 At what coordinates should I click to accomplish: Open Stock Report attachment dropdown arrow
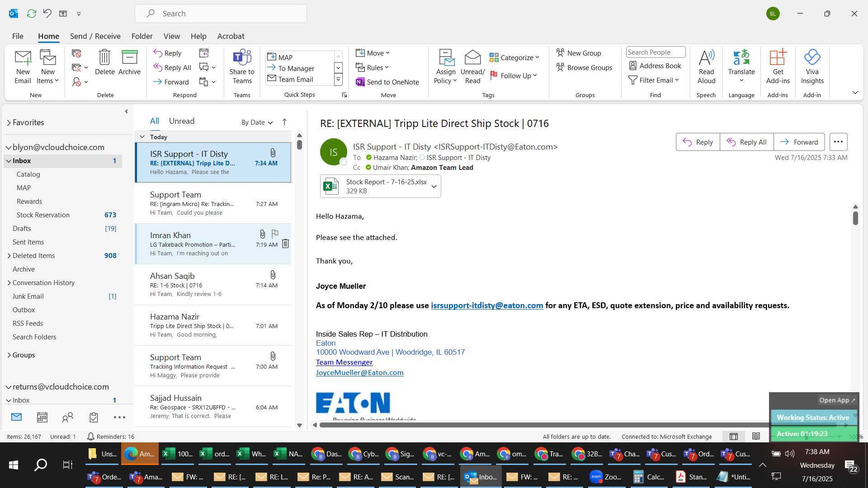[x=434, y=186]
